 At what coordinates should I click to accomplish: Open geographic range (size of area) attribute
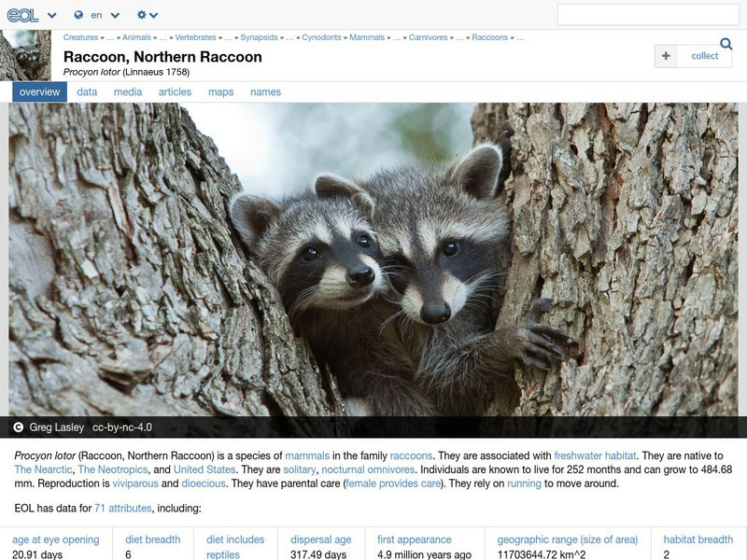pos(568,539)
